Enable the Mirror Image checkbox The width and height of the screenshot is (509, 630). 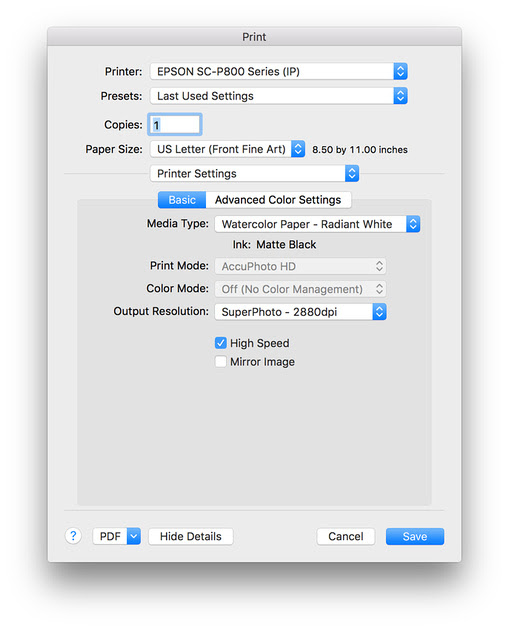pyautogui.click(x=221, y=362)
